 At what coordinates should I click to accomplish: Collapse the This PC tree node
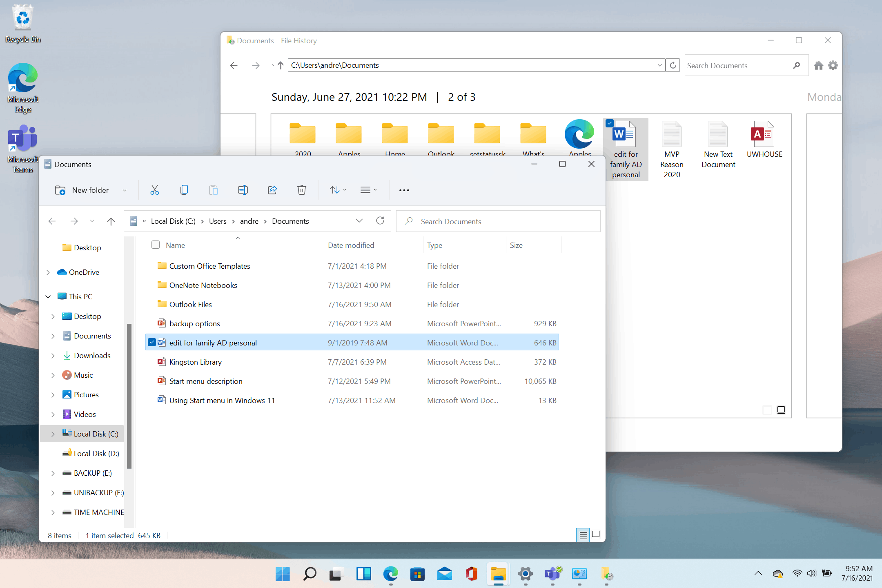48,296
